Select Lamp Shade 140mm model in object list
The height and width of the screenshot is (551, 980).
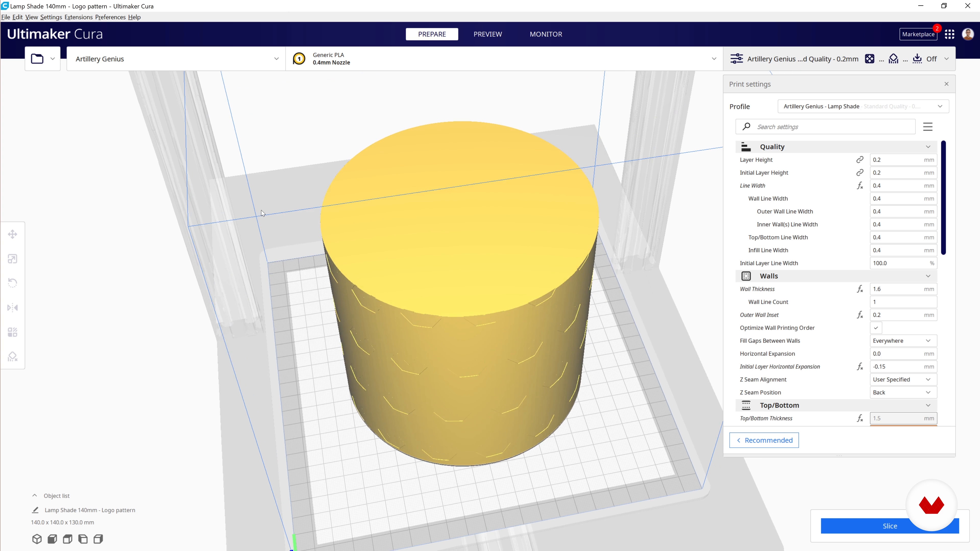click(90, 510)
